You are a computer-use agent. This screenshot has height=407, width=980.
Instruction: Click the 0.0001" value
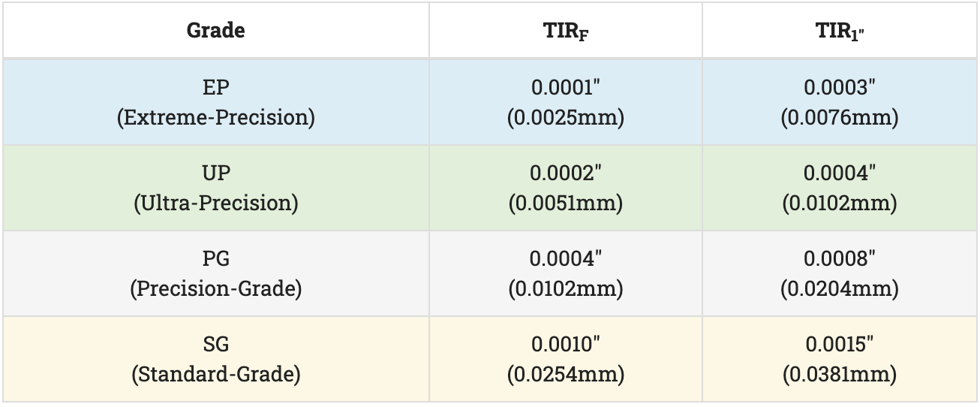(x=566, y=87)
